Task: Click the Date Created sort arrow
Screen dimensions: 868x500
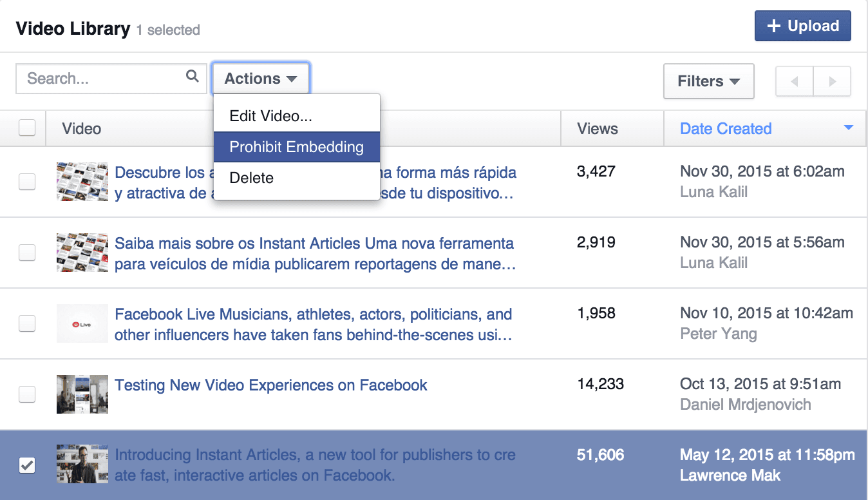Action: pyautogui.click(x=848, y=128)
